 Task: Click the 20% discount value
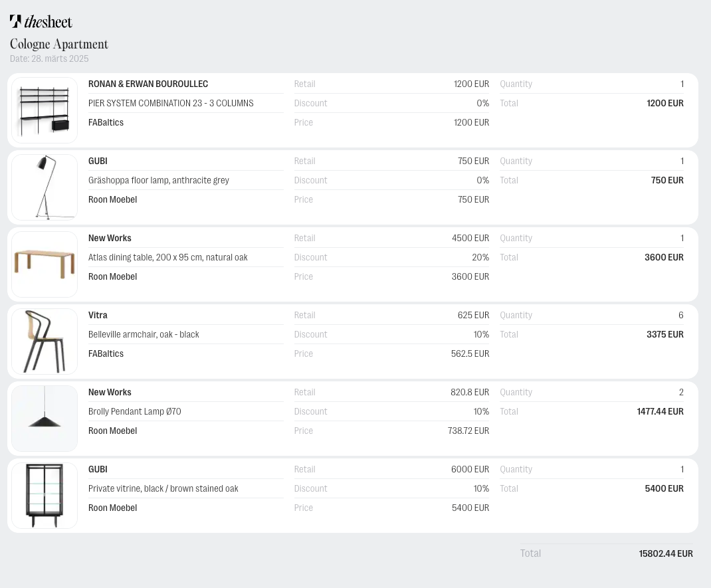point(480,257)
